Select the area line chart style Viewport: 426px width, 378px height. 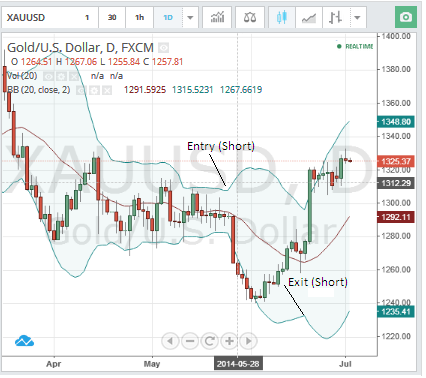tap(309, 17)
